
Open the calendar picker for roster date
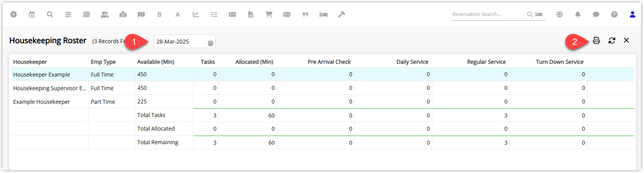tap(210, 43)
